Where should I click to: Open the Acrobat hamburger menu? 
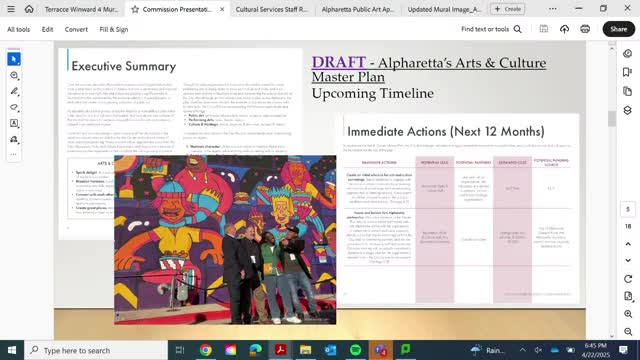(11, 9)
